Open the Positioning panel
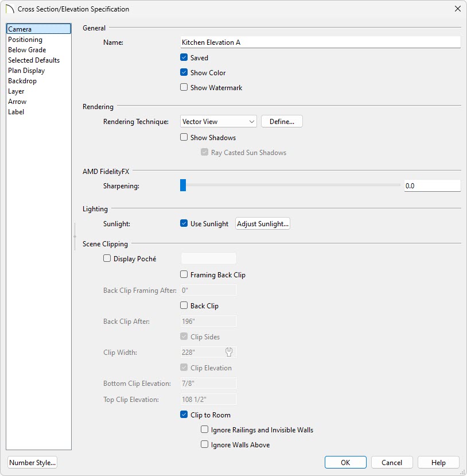This screenshot has height=476, width=467. pyautogui.click(x=25, y=40)
